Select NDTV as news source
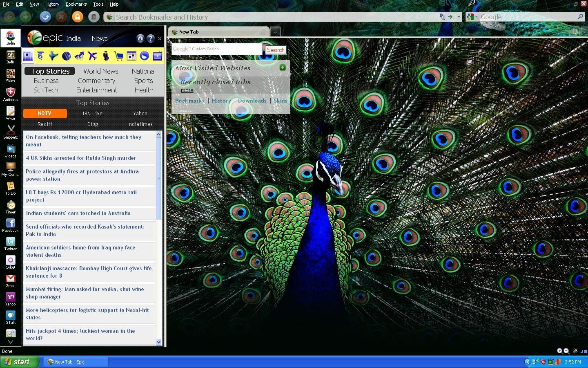Image resolution: width=588 pixels, height=368 pixels. [x=45, y=113]
